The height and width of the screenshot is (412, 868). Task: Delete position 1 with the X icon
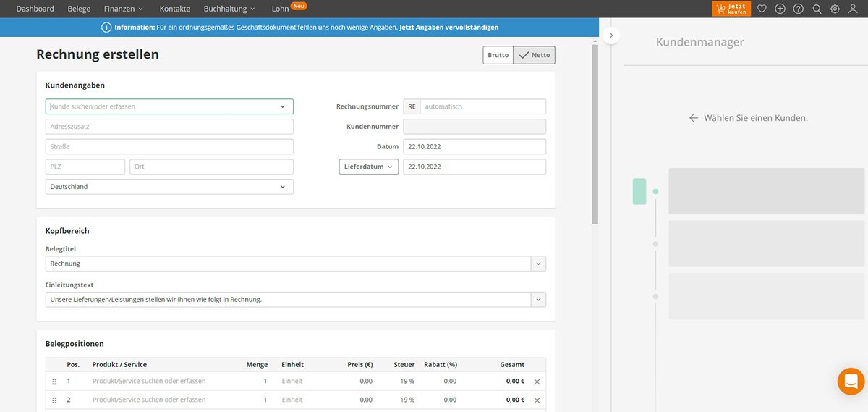(x=537, y=381)
